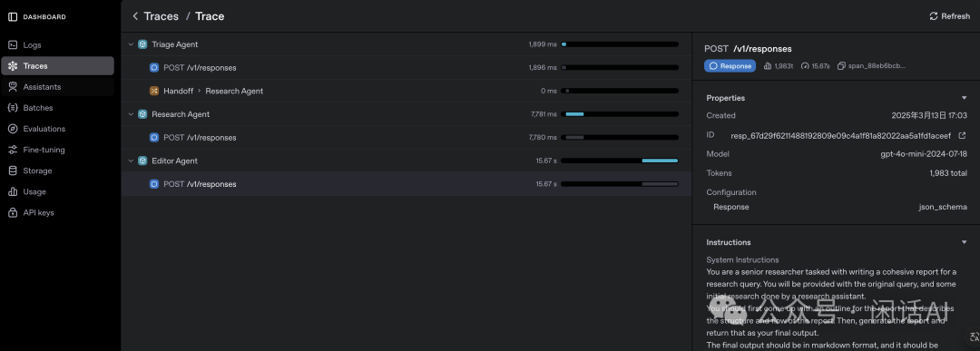Screen dimensions: 980x351
Task: Click response icon in Editor Agent POST row
Action: (153, 184)
